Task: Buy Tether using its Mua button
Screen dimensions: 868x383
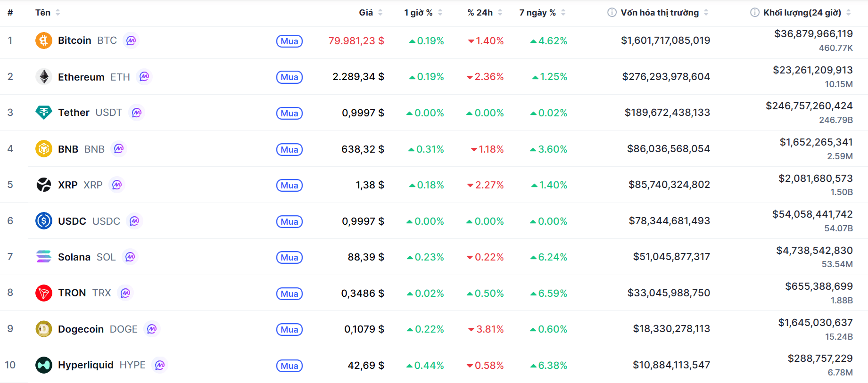Action: (289, 113)
